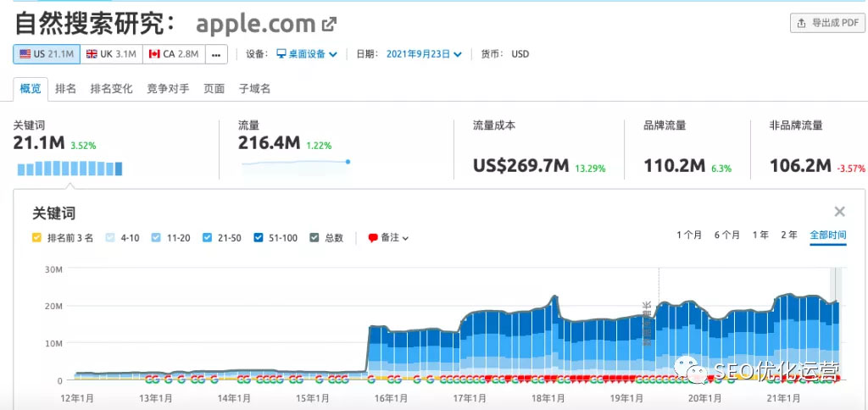Open the more countries ellipsis button
Viewport: 868px width, 410px height.
(x=216, y=54)
